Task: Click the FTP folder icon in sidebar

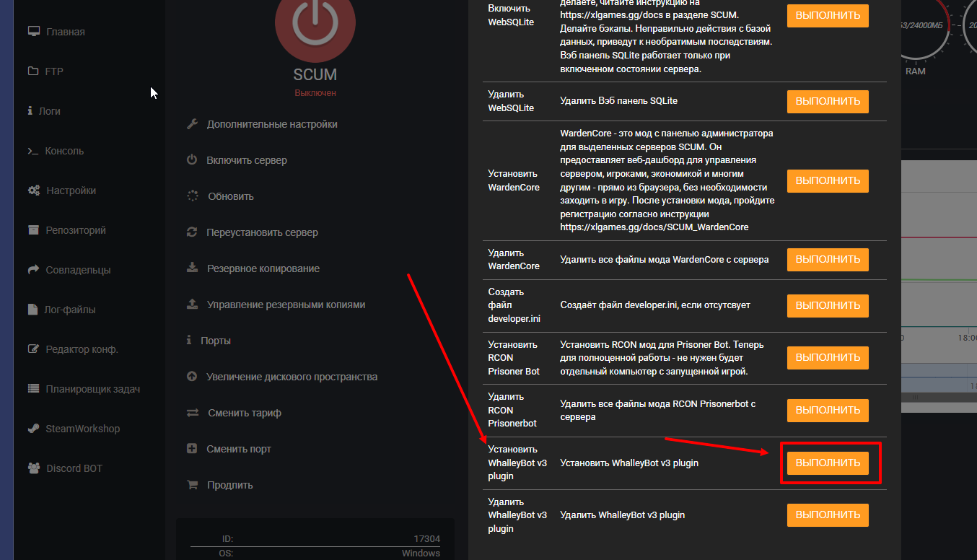Action: coord(33,71)
